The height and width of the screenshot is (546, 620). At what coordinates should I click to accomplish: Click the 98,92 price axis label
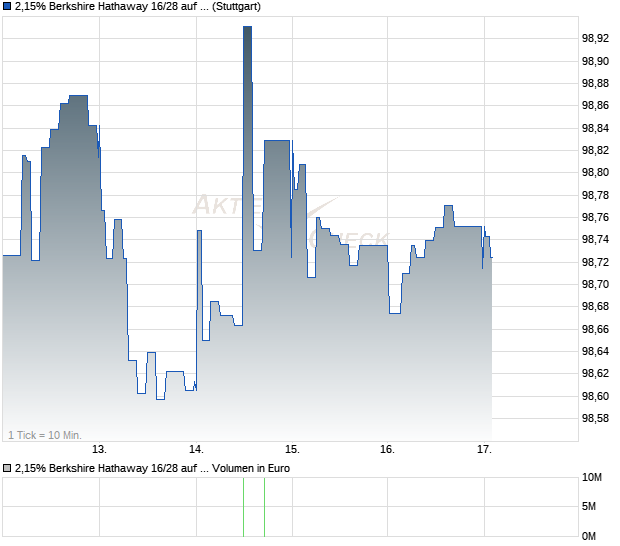(x=595, y=38)
